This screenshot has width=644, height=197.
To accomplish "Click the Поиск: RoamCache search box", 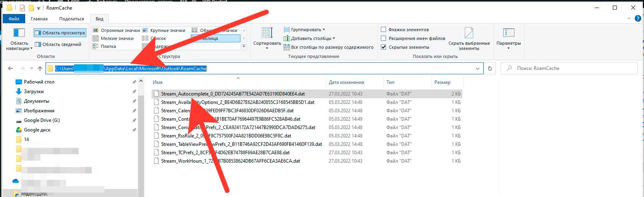I will (569, 68).
